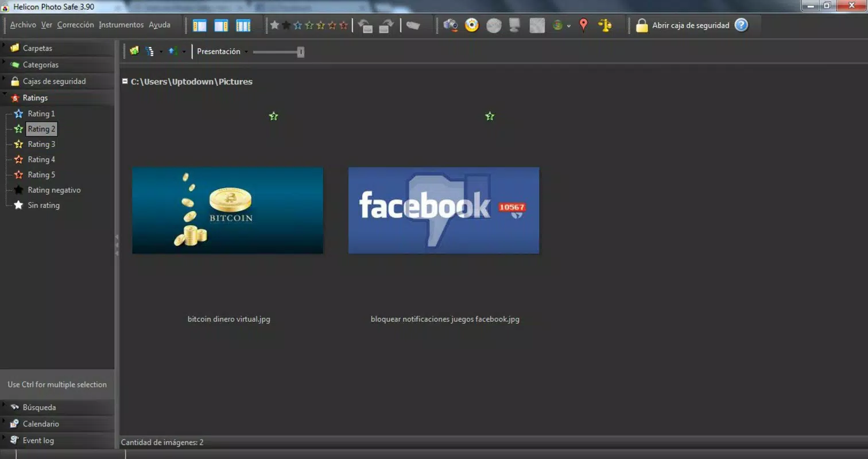
Task: Collapse the Ratings panel
Action: coord(57,98)
